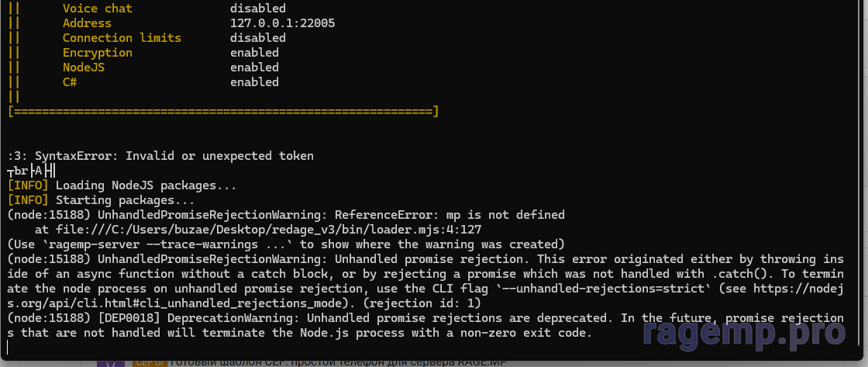This screenshot has height=367, width=868.
Task: Click the C# setting label
Action: [69, 82]
